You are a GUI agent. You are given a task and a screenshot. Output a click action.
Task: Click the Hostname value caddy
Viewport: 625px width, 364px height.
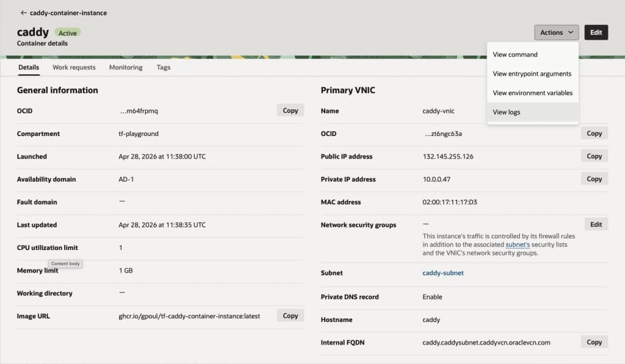click(431, 319)
